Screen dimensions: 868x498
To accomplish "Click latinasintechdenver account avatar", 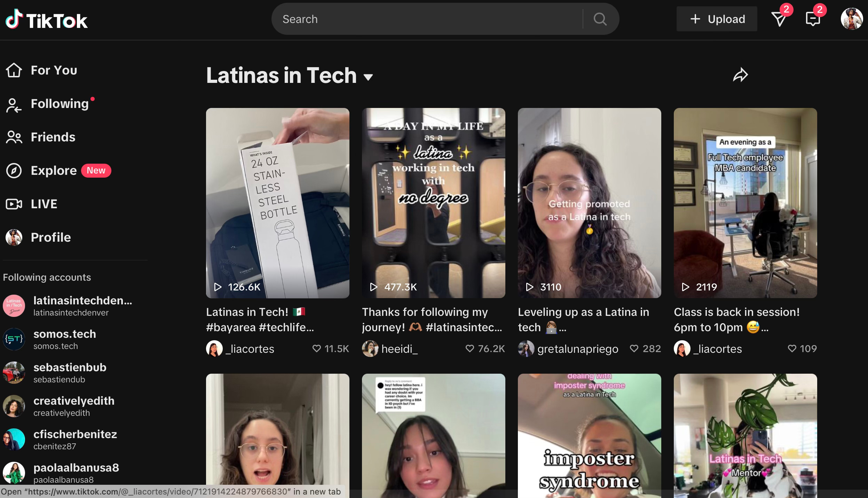I will click(14, 306).
